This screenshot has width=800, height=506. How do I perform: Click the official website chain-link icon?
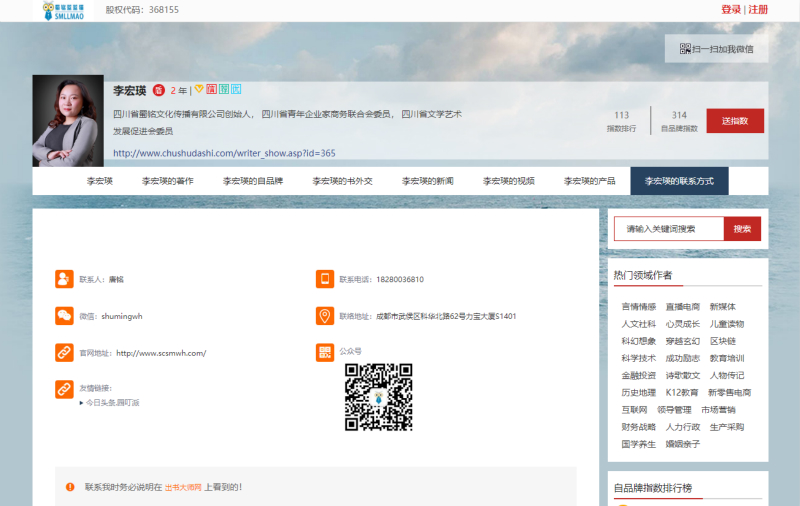pos(64,352)
